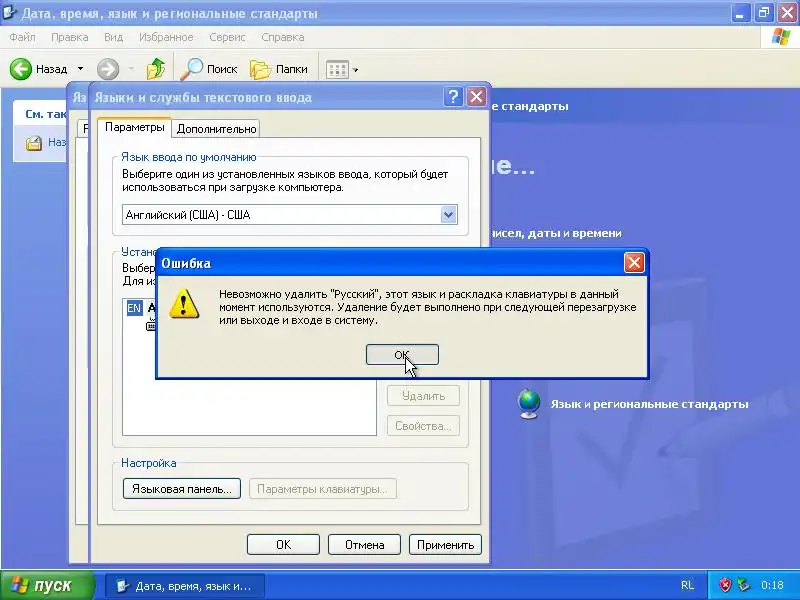Open Язык и региональные стандарты link
The image size is (800, 600).
tap(649, 404)
